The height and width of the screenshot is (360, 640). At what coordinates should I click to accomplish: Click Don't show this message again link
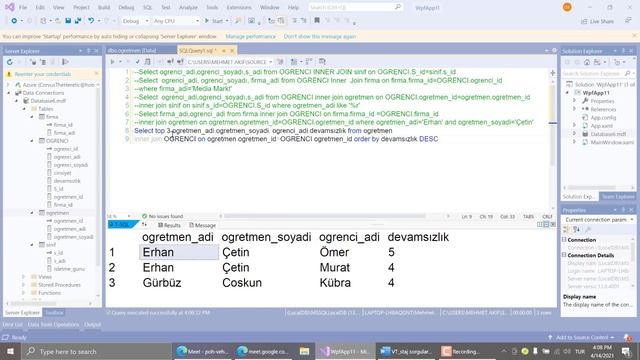pyautogui.click(x=320, y=36)
